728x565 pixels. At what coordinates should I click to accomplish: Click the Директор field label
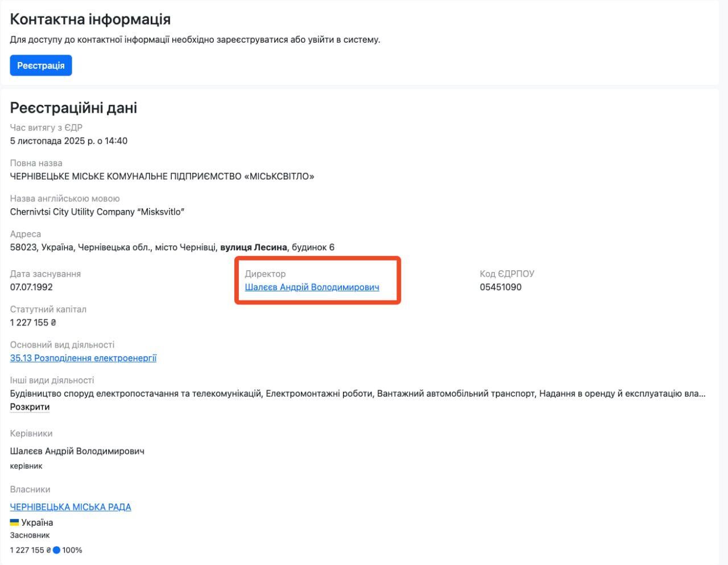pyautogui.click(x=265, y=274)
